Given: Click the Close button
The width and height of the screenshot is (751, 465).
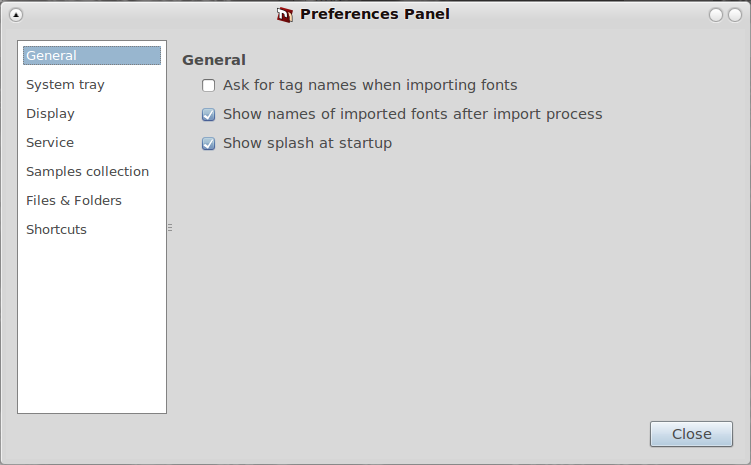Looking at the screenshot, I should [691, 434].
